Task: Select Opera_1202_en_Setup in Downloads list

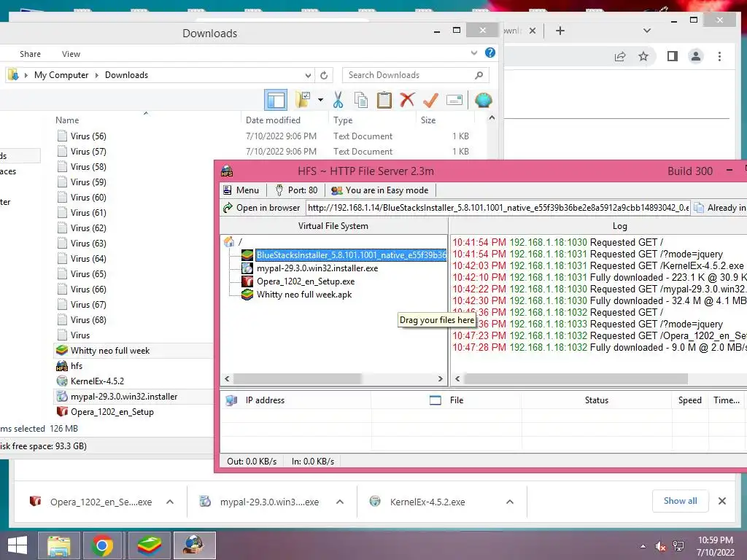Action: coord(112,412)
